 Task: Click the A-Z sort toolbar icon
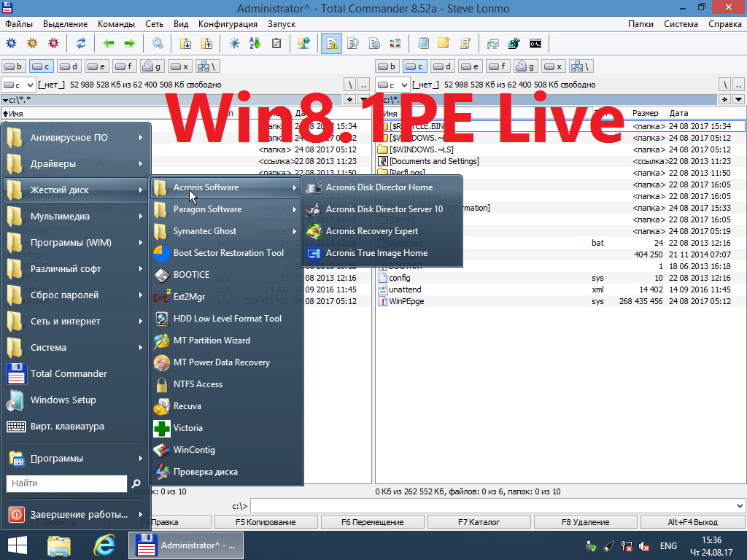255,44
